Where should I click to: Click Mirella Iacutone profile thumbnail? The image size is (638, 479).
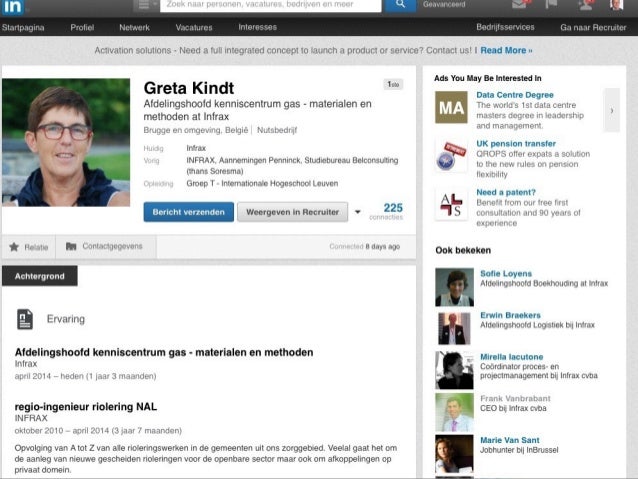[x=454, y=370]
